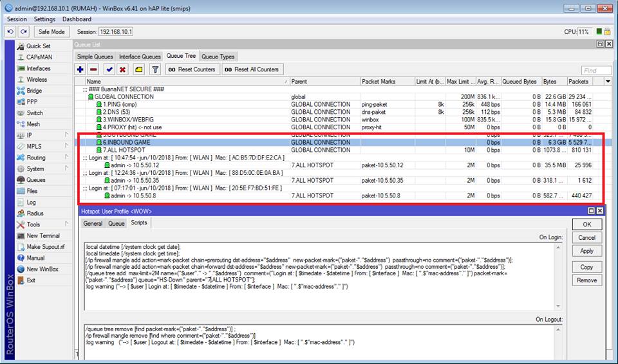618x364 pixels.
Task: Open the Settings menu
Action: click(x=44, y=19)
